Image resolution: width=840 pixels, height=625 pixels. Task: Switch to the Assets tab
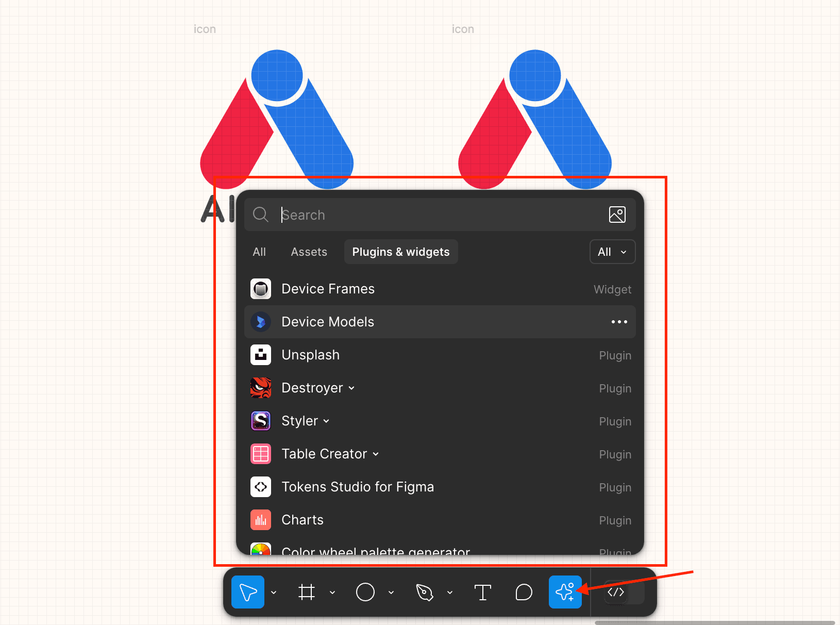(x=309, y=252)
